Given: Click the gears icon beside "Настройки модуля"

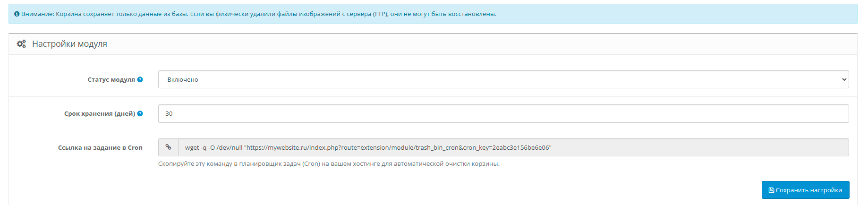Looking at the screenshot, I should (x=21, y=44).
